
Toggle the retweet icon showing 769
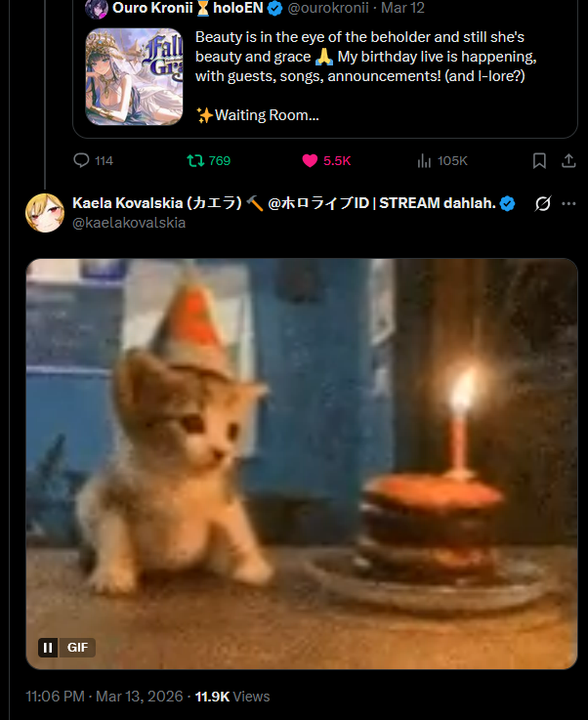pyautogui.click(x=195, y=161)
